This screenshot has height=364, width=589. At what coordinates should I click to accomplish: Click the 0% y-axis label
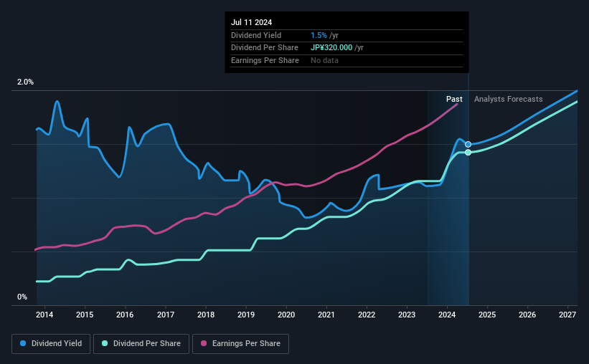click(x=22, y=297)
